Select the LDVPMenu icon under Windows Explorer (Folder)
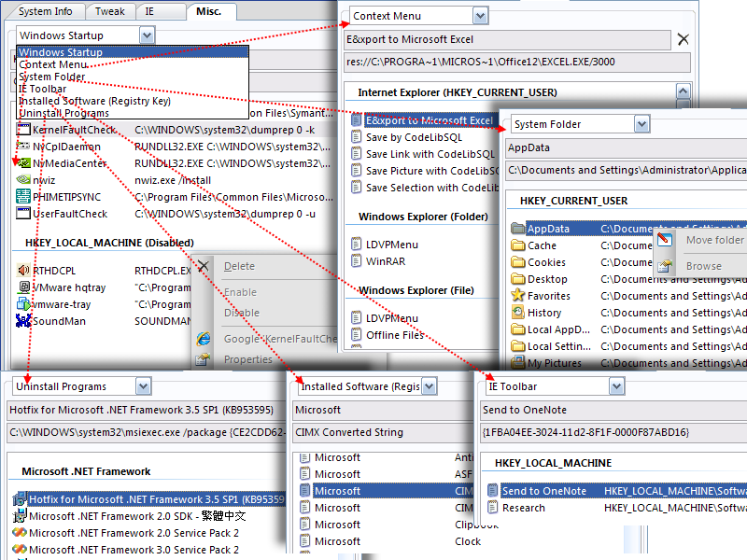This screenshot has width=747, height=560. pos(356,245)
